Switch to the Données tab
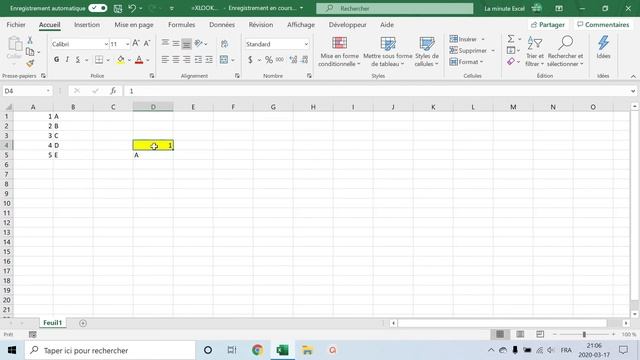Viewport: 640px width, 360px height. point(222,24)
